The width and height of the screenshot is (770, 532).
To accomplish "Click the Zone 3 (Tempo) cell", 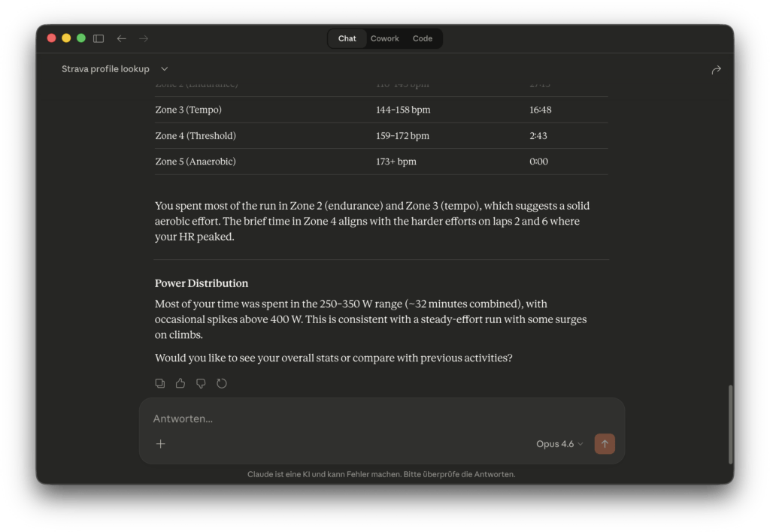I will pos(188,110).
